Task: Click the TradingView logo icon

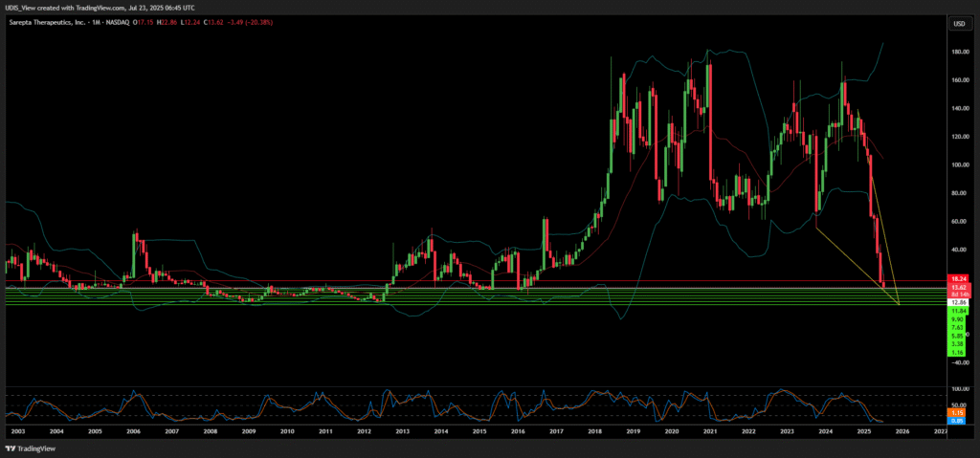Action: coord(11,447)
